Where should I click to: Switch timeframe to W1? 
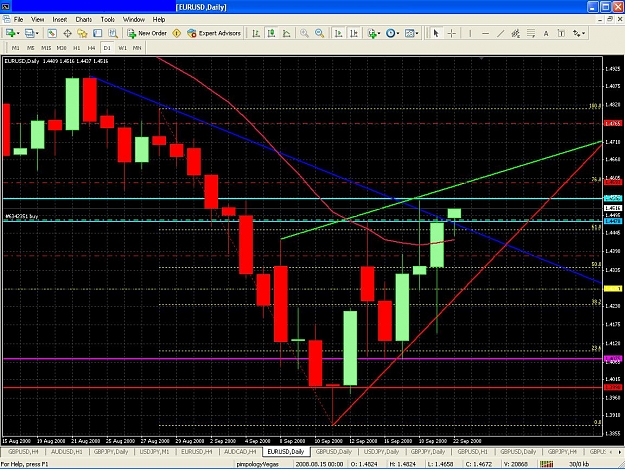pyautogui.click(x=122, y=48)
